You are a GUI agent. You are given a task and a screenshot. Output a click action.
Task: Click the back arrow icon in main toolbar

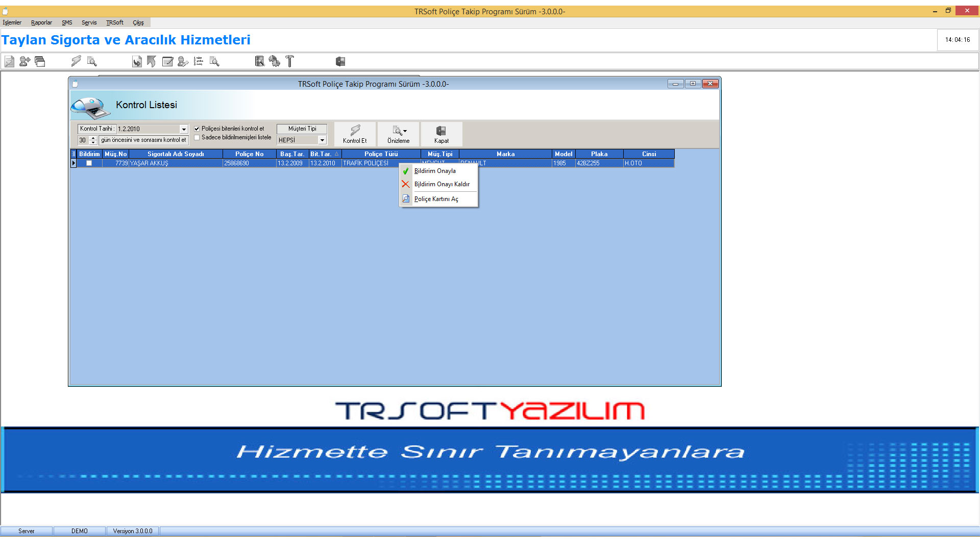coord(152,62)
